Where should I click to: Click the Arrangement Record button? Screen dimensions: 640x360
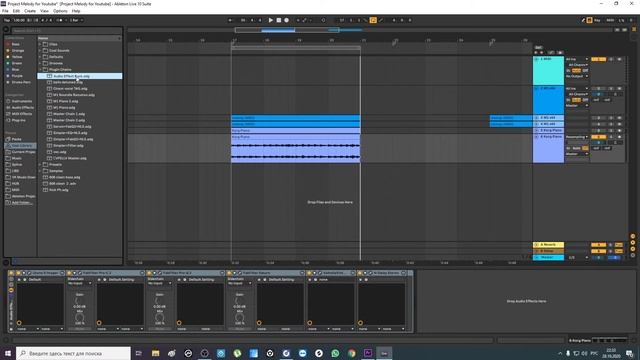[287, 20]
